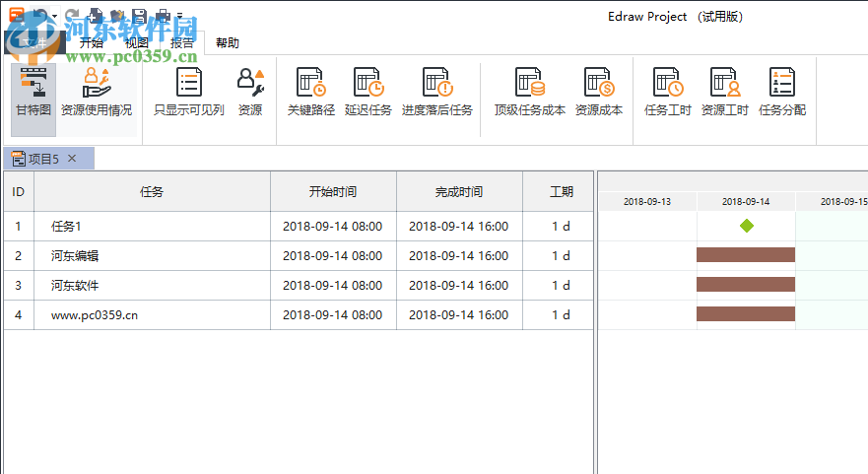868x474 pixels.
Task: Open the resource usage (资源使用情况) report
Action: tap(97, 100)
